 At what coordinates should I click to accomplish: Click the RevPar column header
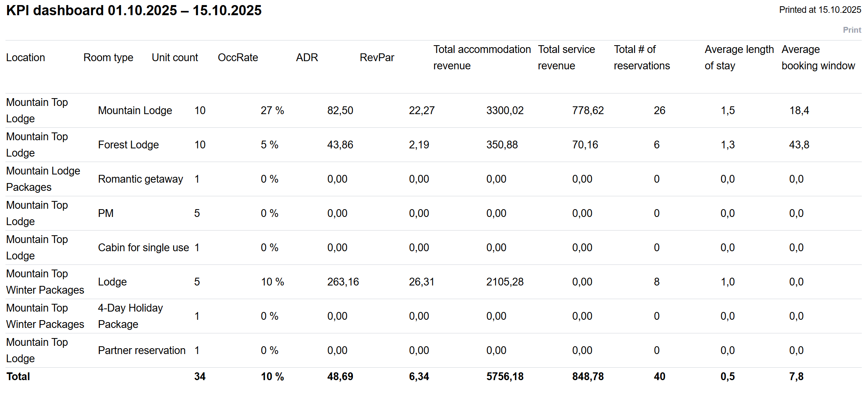[x=377, y=58]
